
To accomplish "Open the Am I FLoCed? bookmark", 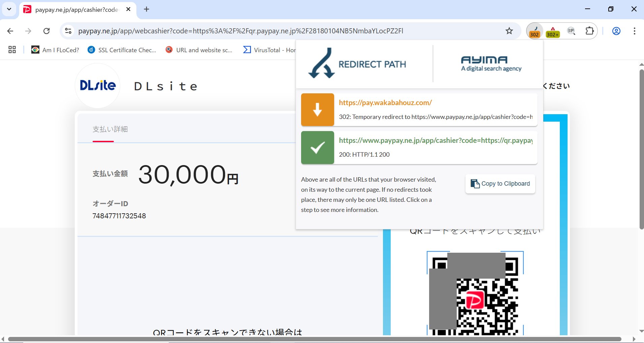I will [x=55, y=50].
